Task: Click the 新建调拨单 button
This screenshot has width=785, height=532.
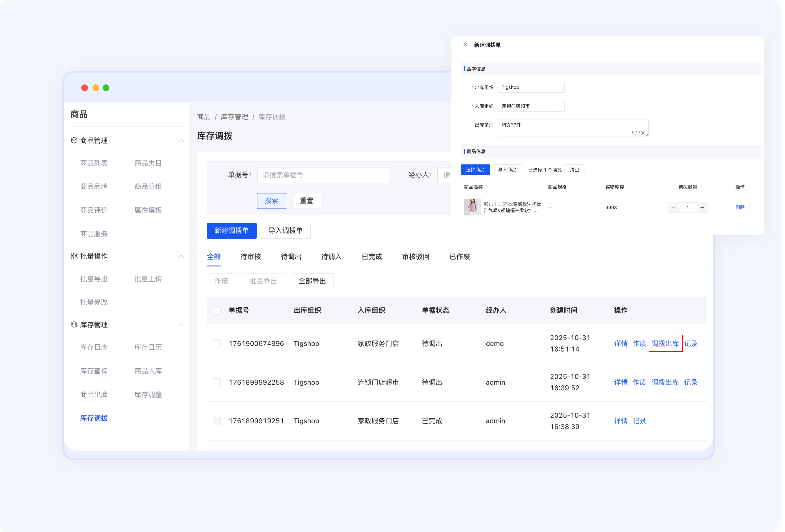Action: [231, 231]
